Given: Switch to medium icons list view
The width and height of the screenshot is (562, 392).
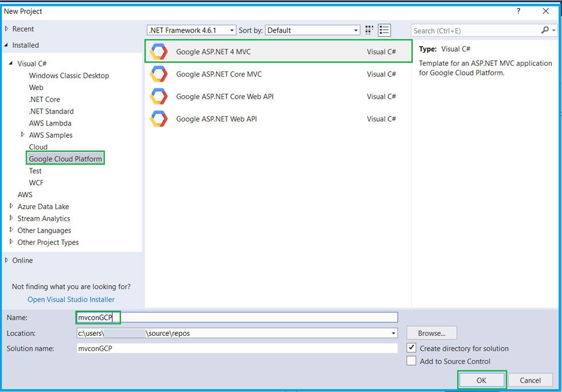Looking at the screenshot, I should (384, 30).
